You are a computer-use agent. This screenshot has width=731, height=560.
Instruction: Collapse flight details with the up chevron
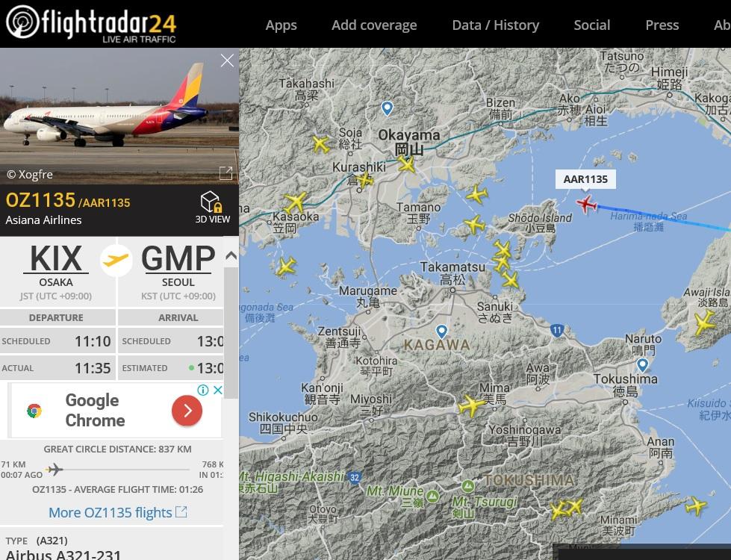click(231, 255)
